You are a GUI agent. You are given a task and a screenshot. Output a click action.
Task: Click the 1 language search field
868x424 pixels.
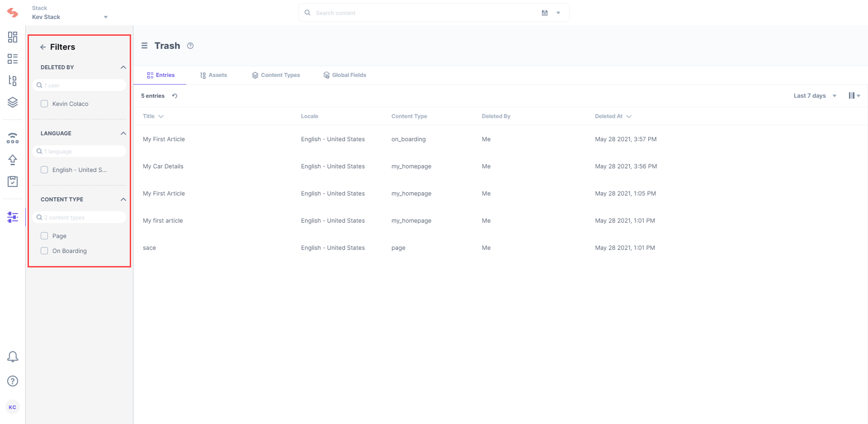79,151
